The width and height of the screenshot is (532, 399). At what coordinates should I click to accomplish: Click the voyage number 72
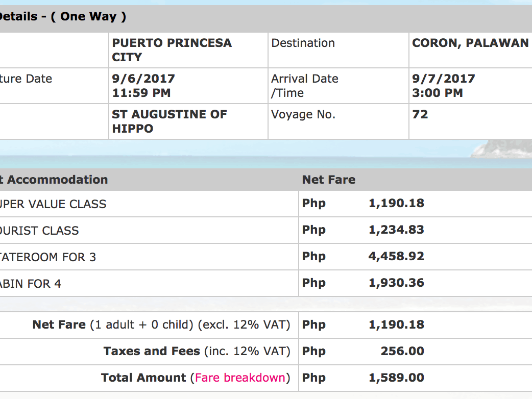coord(420,115)
